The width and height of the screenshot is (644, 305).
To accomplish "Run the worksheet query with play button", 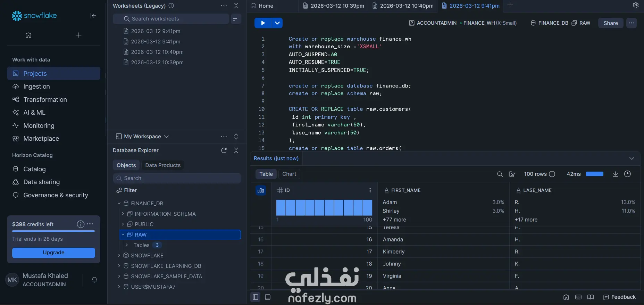I will [x=263, y=23].
